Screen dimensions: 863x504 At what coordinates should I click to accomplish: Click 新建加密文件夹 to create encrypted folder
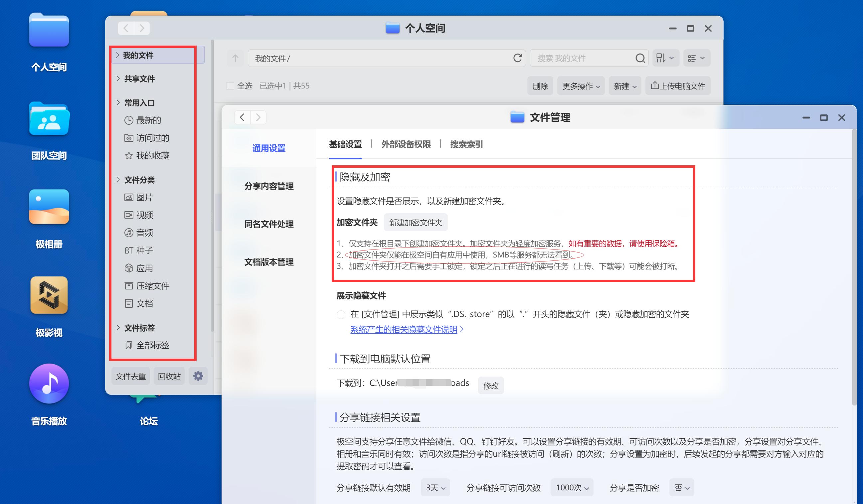[x=416, y=222]
